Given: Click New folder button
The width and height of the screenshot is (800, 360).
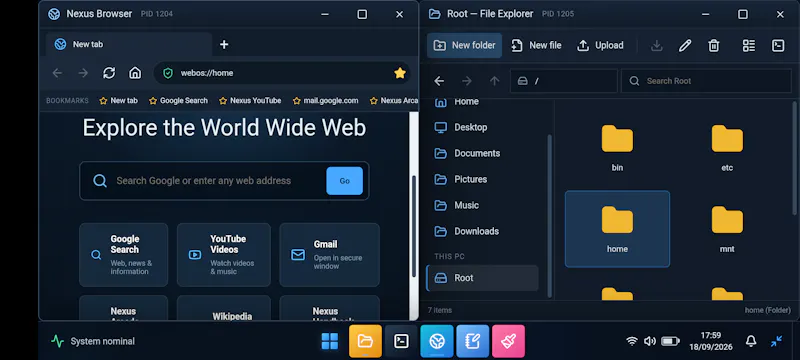Looking at the screenshot, I should click(464, 45).
